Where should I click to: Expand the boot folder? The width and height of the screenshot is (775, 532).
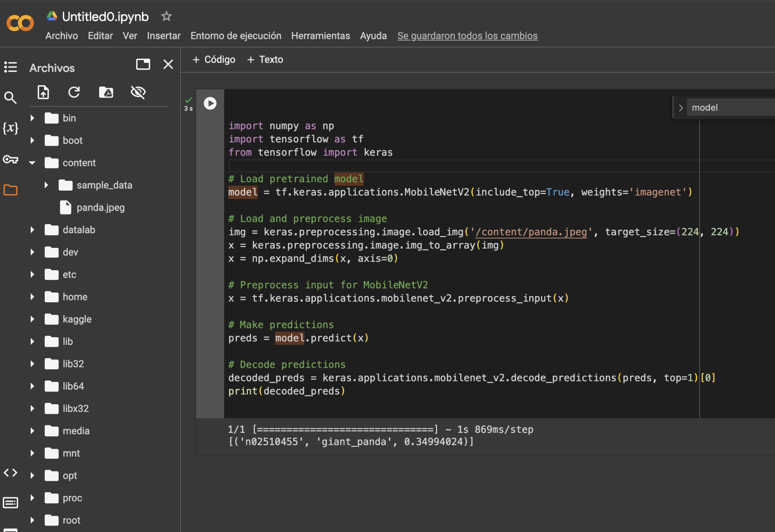(x=32, y=140)
